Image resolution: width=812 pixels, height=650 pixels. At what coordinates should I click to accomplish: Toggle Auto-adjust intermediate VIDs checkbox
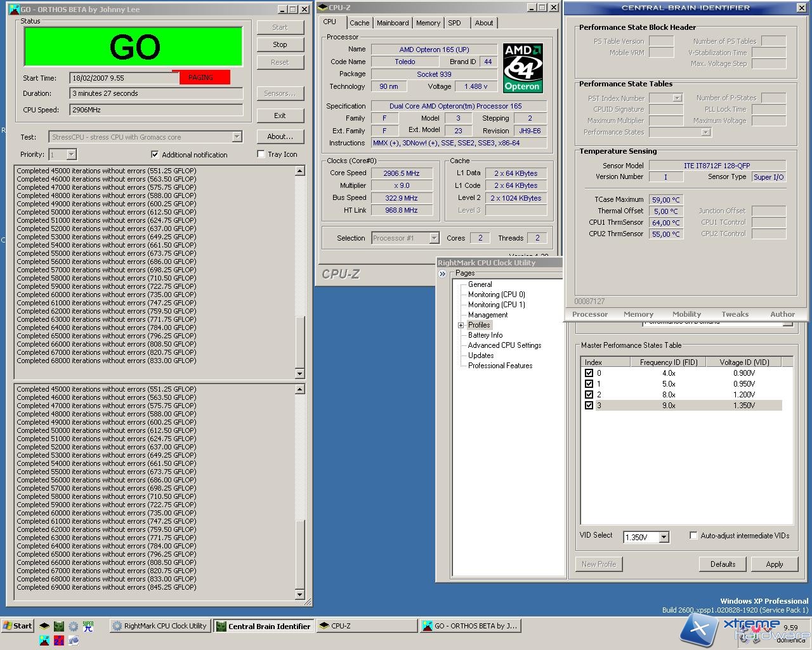693,535
